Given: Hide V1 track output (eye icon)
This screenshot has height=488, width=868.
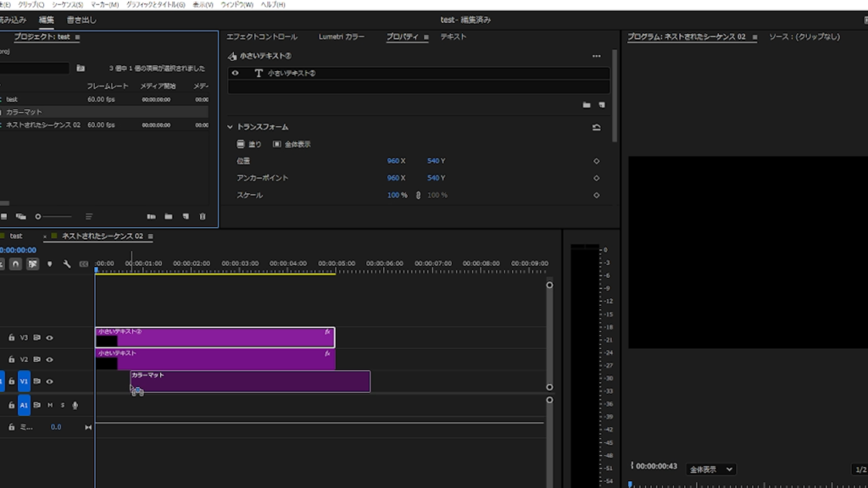Looking at the screenshot, I should point(49,381).
